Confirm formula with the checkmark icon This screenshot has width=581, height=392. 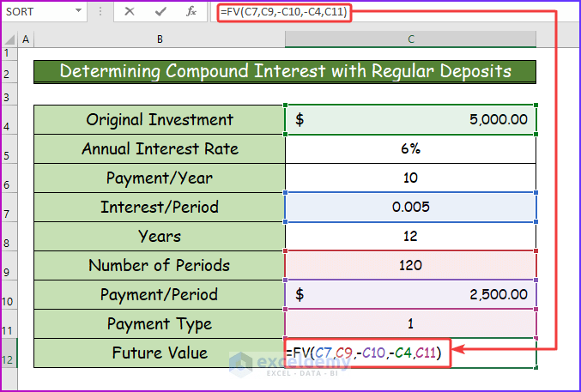point(160,11)
